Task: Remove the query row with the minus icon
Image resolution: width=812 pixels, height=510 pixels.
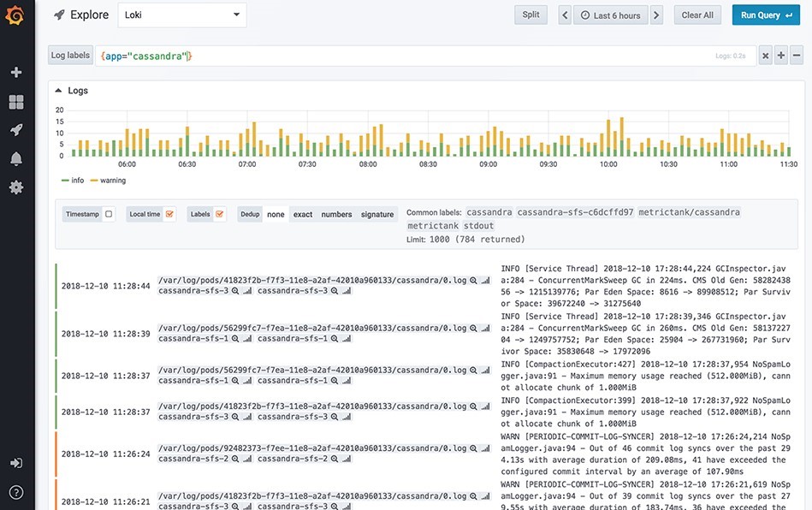Action: coord(797,56)
